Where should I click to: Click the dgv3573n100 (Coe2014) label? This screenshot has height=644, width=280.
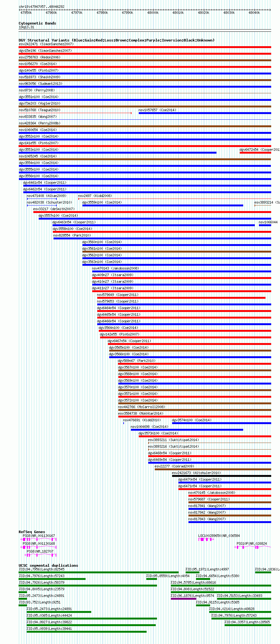click(x=158, y=433)
